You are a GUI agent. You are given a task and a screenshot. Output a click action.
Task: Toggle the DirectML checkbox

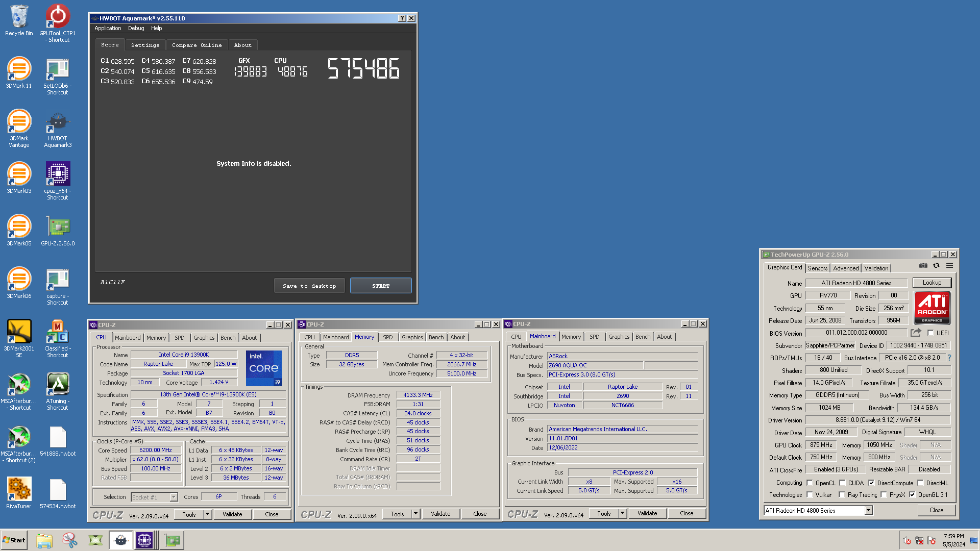(x=920, y=483)
